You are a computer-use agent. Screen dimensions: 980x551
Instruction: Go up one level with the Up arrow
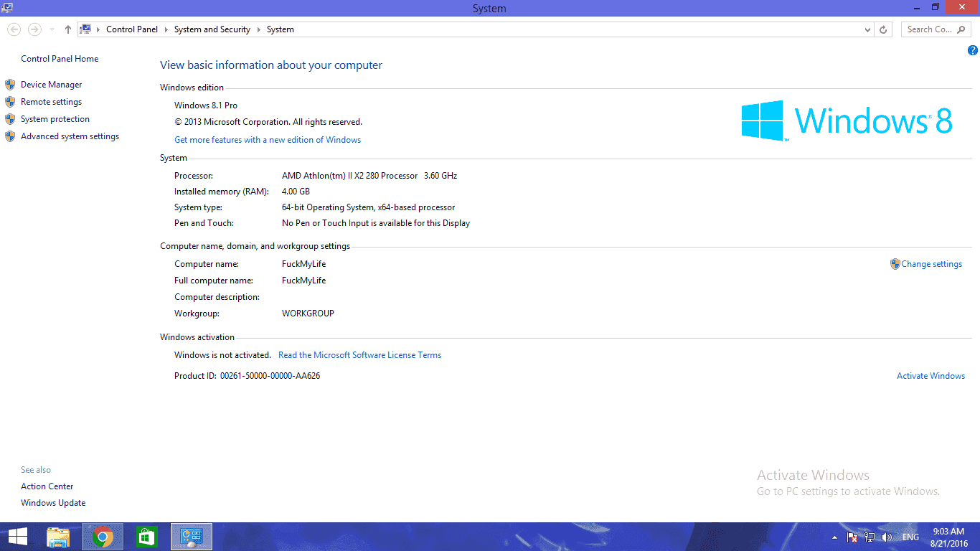[68, 29]
